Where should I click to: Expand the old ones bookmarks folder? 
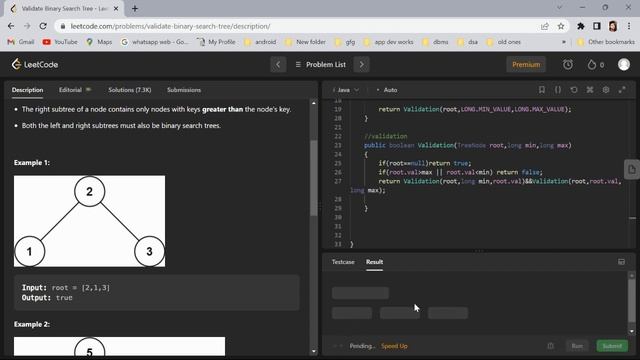click(504, 42)
